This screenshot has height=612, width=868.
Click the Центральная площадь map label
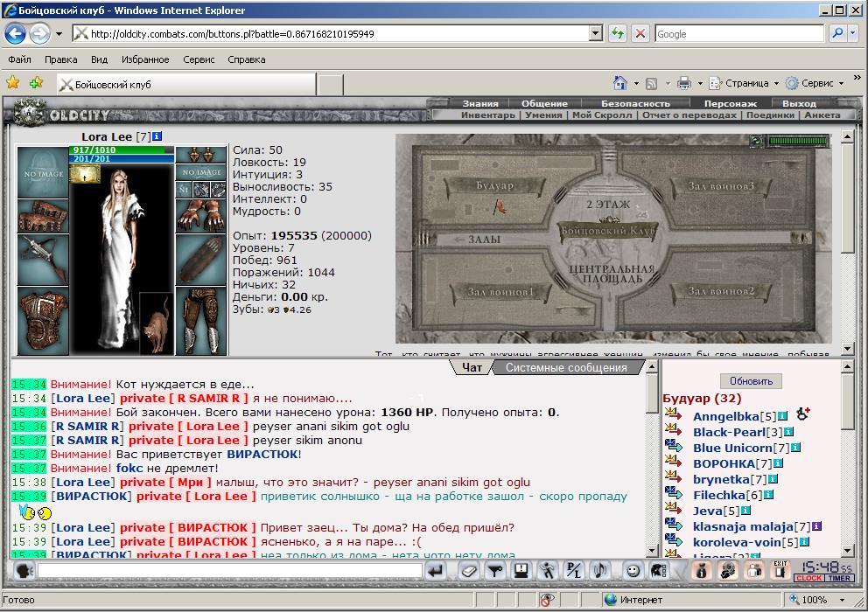click(x=612, y=274)
